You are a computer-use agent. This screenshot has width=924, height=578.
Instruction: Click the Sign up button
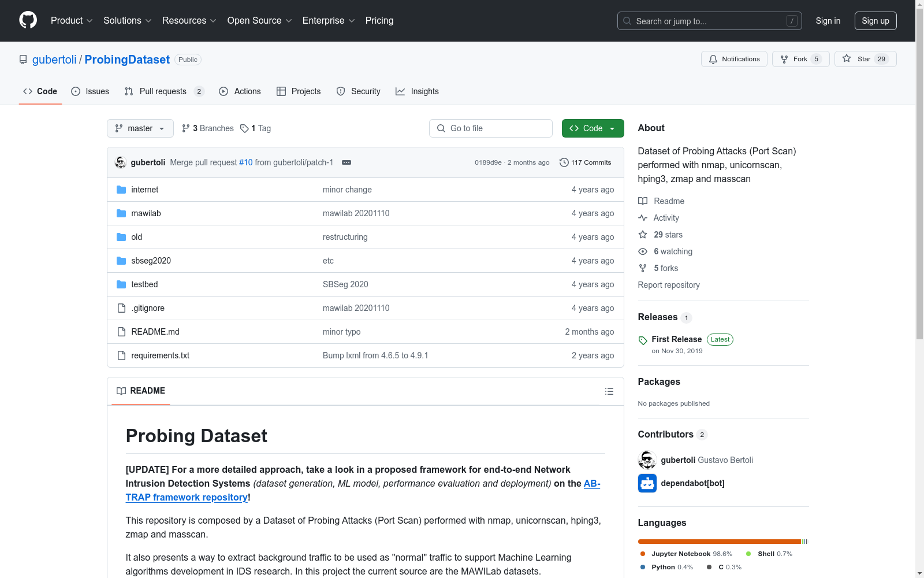(x=875, y=21)
